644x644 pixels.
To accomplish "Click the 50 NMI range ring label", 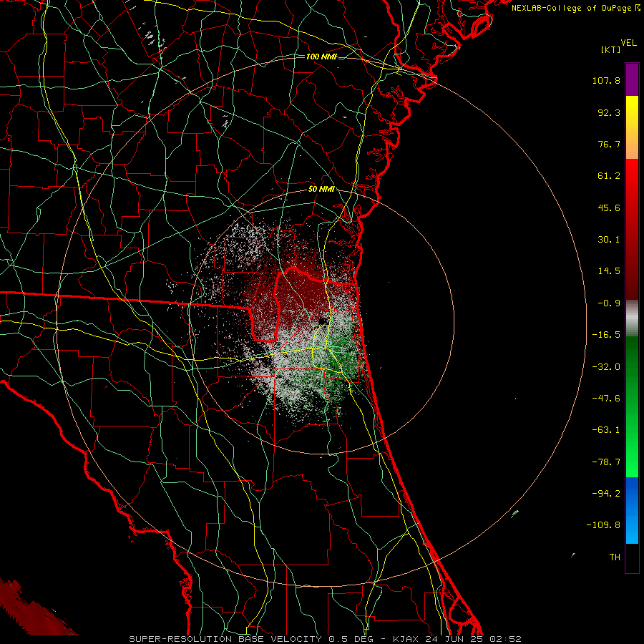I will point(321,189).
